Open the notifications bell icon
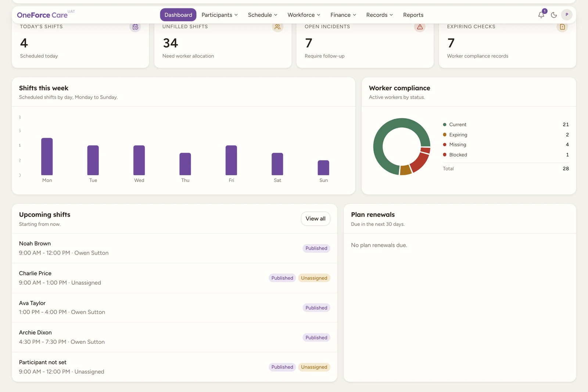588x392 pixels. [541, 15]
